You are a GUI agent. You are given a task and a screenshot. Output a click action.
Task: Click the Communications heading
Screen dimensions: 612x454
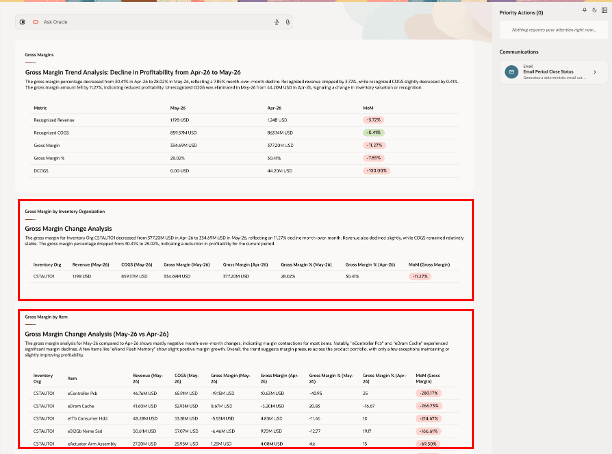click(519, 52)
